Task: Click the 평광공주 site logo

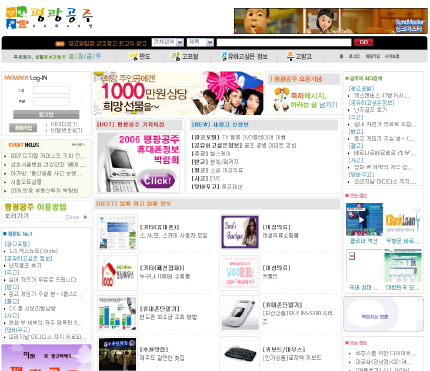Action: click(x=49, y=18)
